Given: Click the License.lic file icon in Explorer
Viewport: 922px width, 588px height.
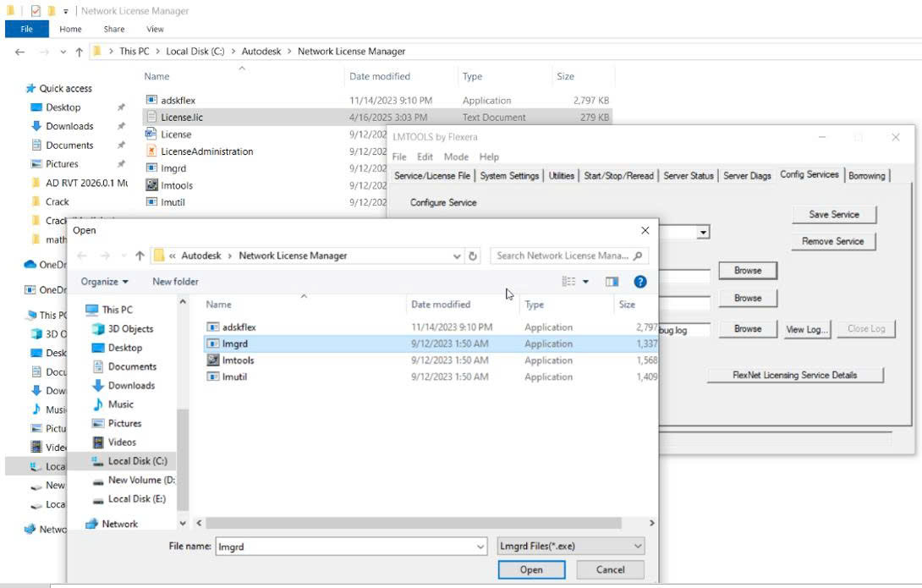Looking at the screenshot, I should coord(151,117).
